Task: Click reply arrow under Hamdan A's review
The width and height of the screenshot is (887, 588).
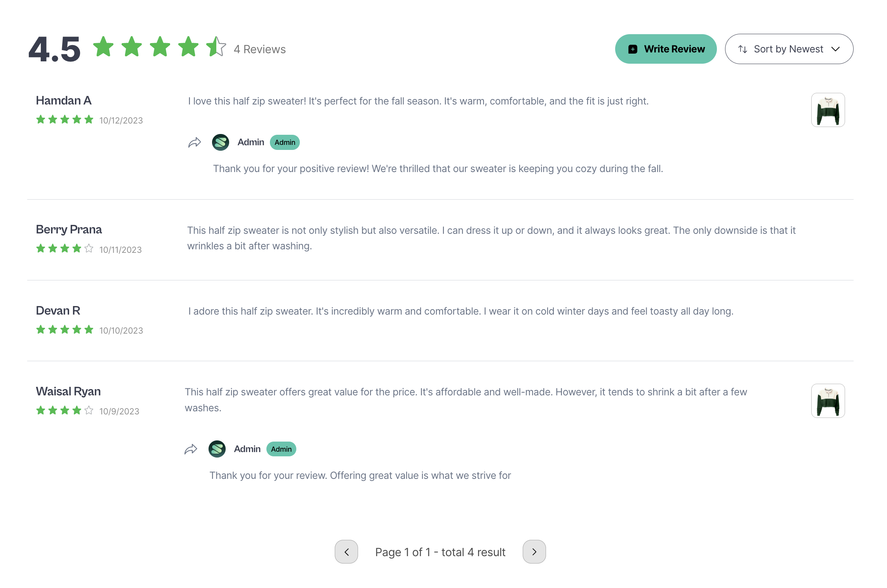Action: pos(194,143)
